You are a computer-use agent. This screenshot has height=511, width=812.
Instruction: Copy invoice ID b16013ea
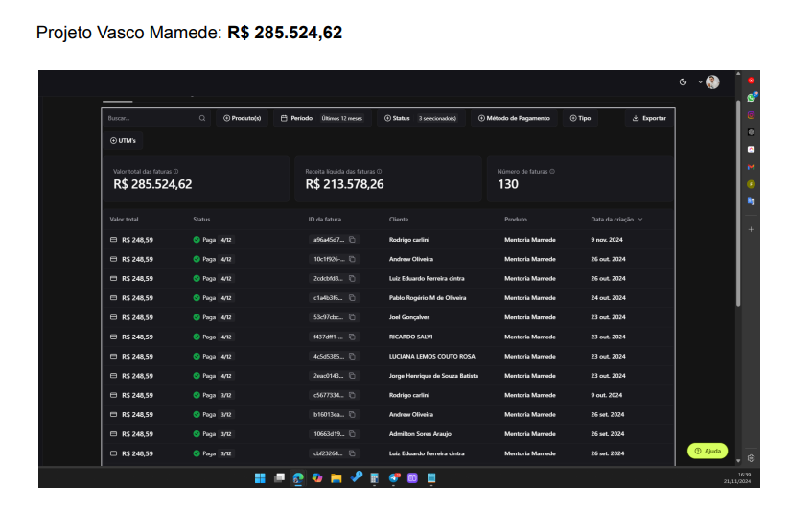[352, 414]
